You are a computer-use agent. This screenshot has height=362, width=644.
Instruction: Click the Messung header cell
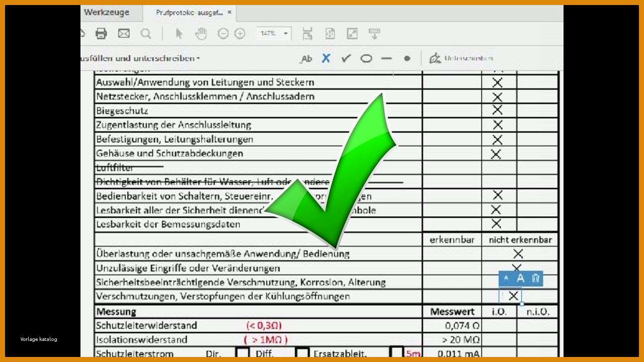pyautogui.click(x=116, y=311)
